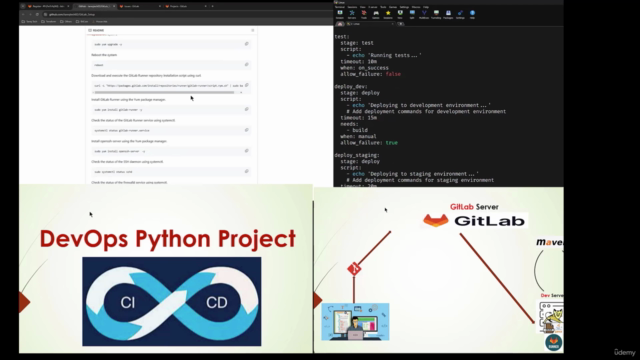Image resolution: width=640 pixels, height=360 pixels.
Task: Click the 'when: manual' line in terminal
Action: [x=358, y=136]
